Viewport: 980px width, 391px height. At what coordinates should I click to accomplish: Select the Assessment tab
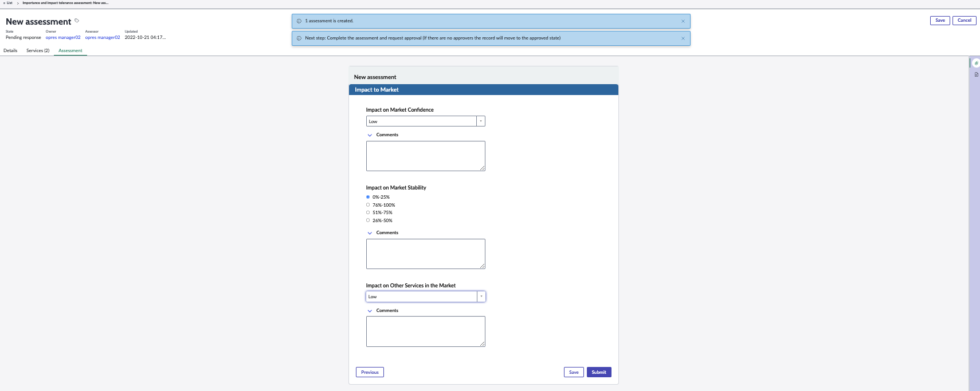click(x=70, y=51)
